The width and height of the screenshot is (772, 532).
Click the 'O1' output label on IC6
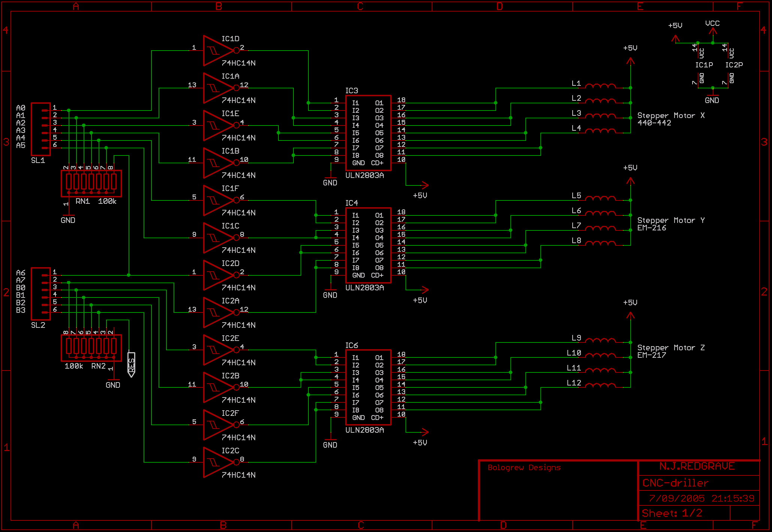pos(379,358)
